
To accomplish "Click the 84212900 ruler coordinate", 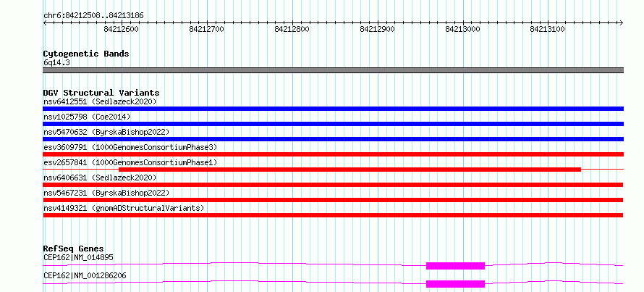I will click(x=377, y=29).
